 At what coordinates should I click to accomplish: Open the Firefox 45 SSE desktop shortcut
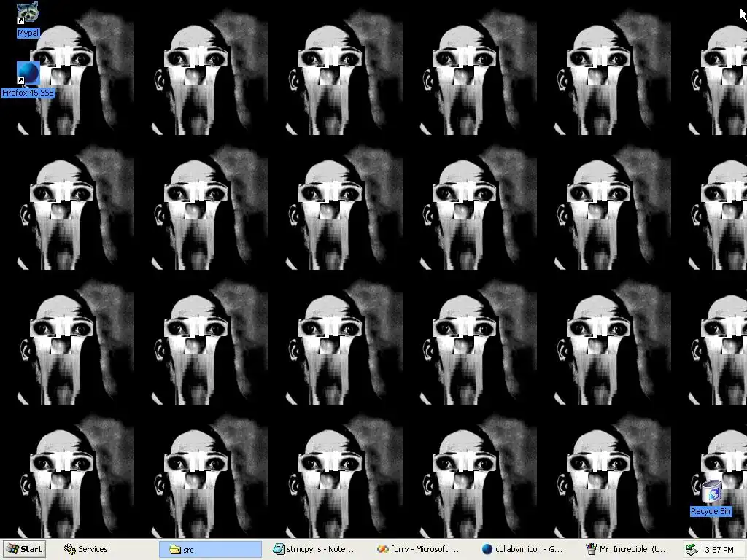pyautogui.click(x=28, y=79)
